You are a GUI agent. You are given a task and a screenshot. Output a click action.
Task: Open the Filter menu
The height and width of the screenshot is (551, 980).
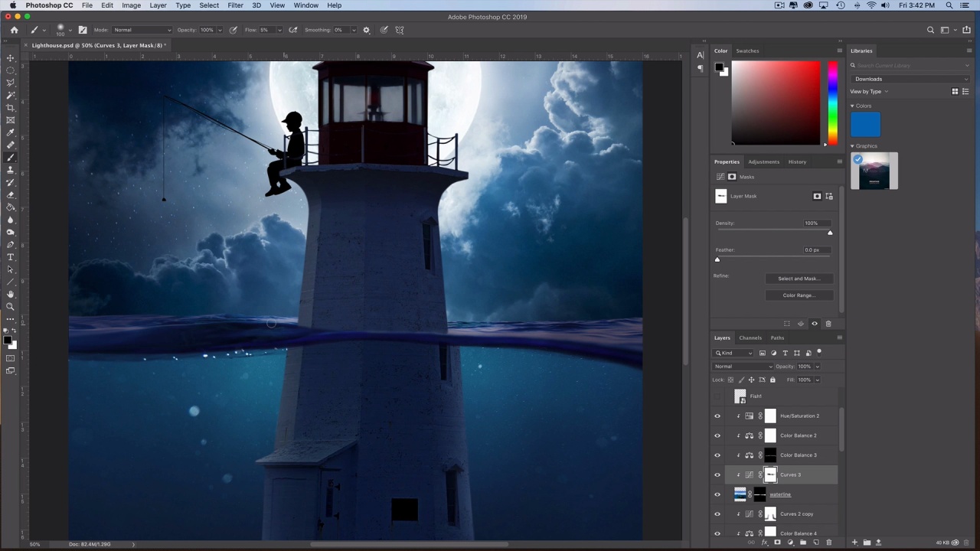(x=235, y=5)
